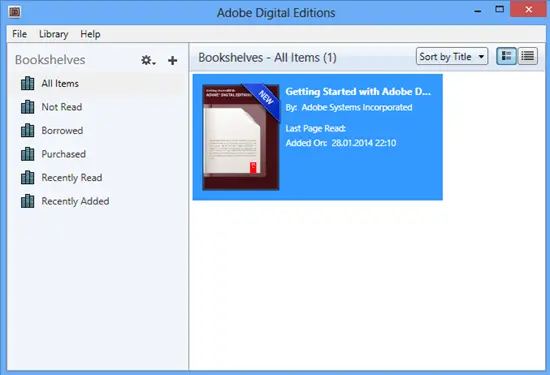The height and width of the screenshot is (375, 550).
Task: Click the Bookshelves sidebar heading
Action: [50, 60]
